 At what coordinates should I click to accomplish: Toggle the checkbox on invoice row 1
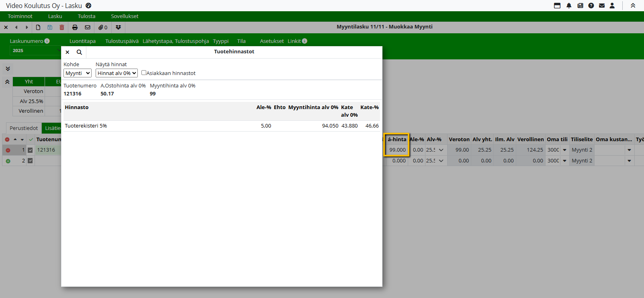30,150
